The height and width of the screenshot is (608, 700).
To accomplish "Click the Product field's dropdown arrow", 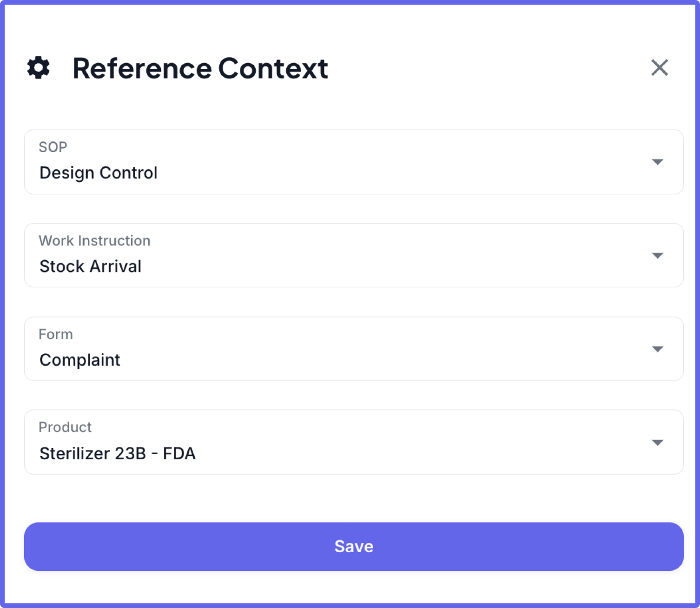I will click(x=657, y=443).
